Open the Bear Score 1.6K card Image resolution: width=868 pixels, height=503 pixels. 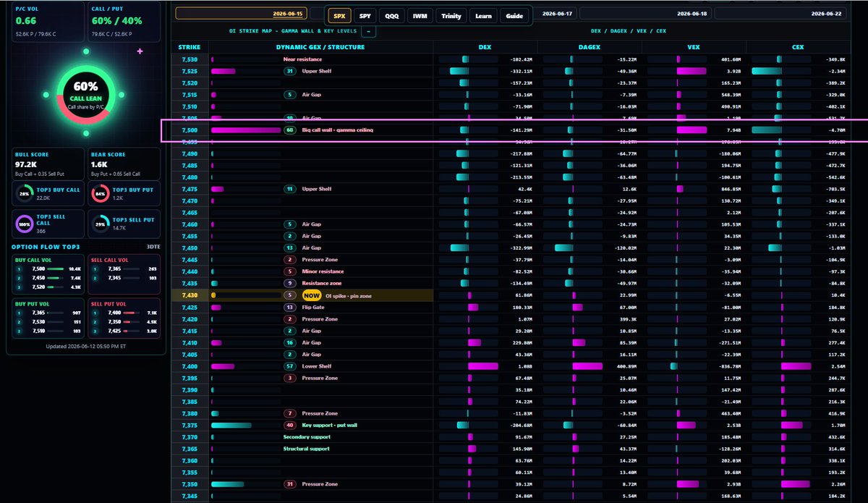click(124, 164)
